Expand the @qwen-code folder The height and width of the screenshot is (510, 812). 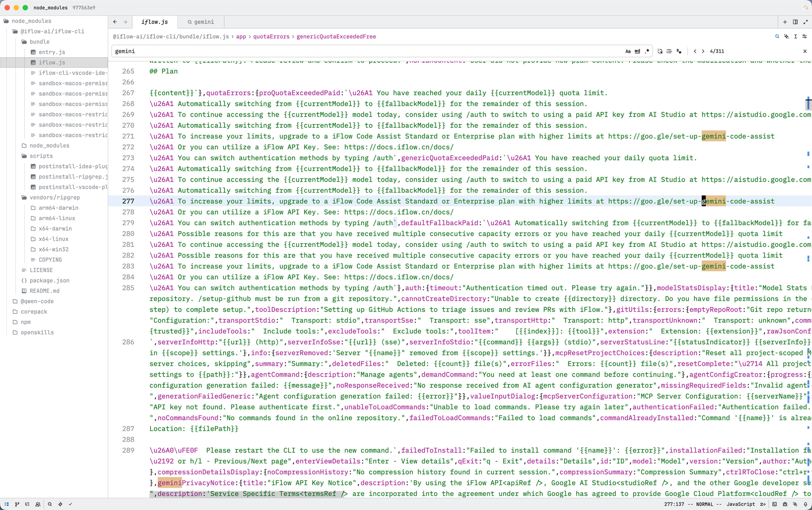(x=37, y=301)
